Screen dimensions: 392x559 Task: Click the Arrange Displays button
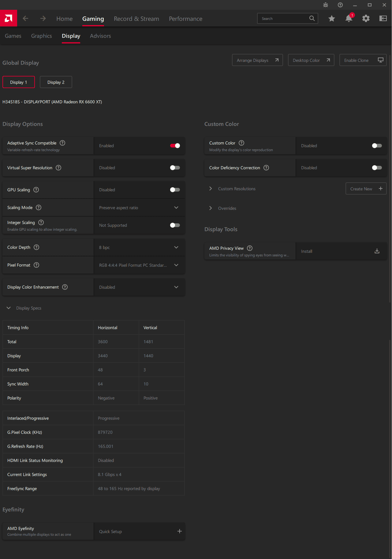point(257,60)
